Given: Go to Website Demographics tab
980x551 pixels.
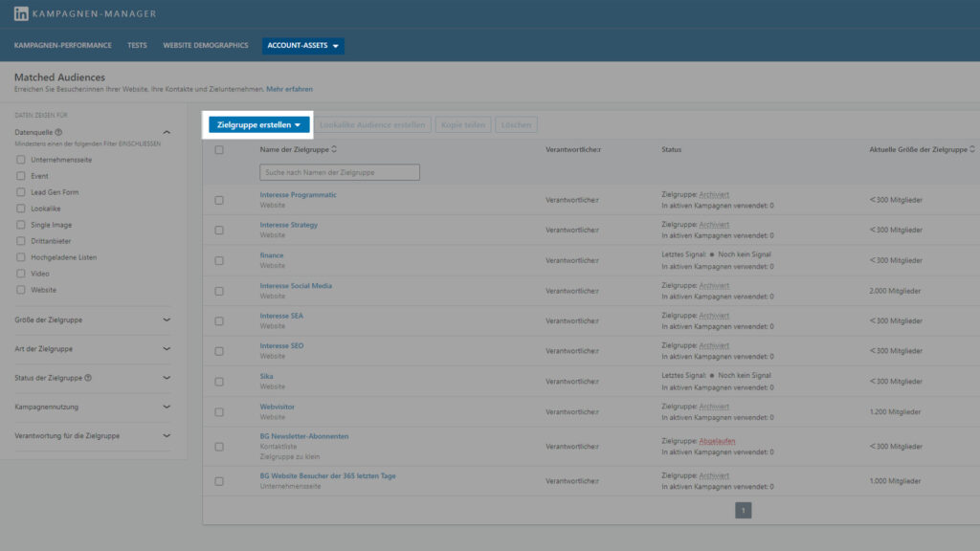Looking at the screenshot, I should tap(205, 45).
